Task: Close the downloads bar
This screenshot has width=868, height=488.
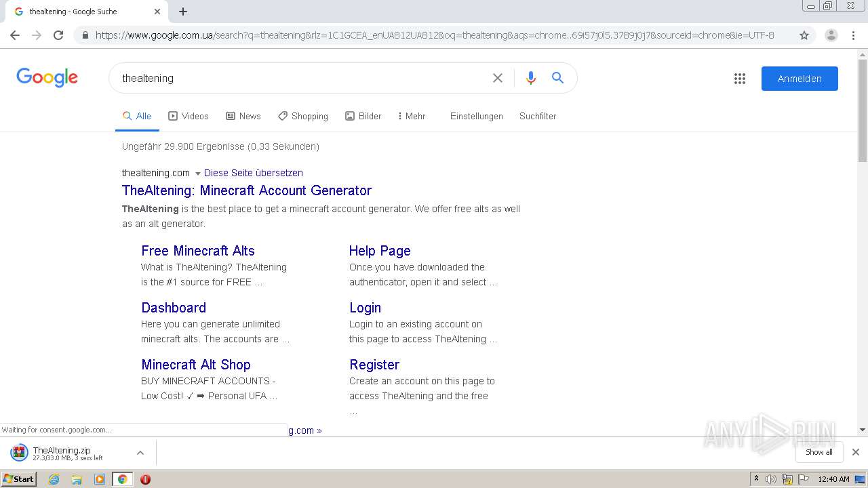Action: pos(856,452)
